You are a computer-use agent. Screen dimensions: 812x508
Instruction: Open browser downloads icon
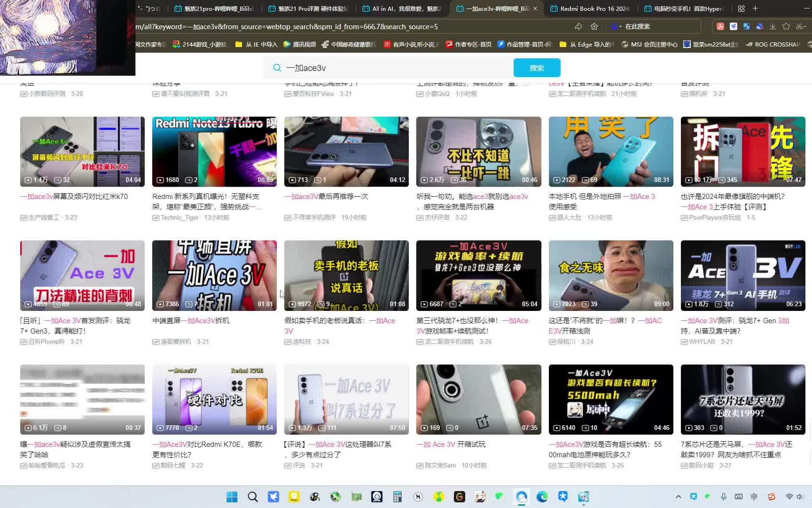pyautogui.click(x=773, y=26)
